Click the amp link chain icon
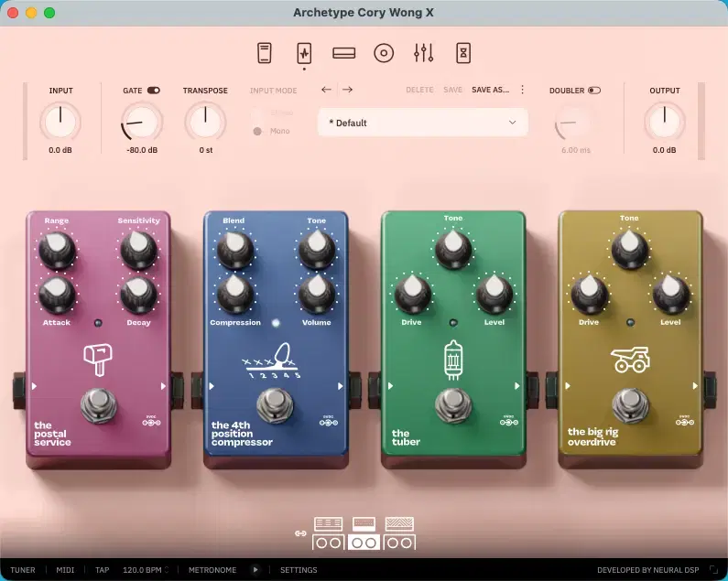Viewport: 728px width, 581px height. [x=299, y=533]
